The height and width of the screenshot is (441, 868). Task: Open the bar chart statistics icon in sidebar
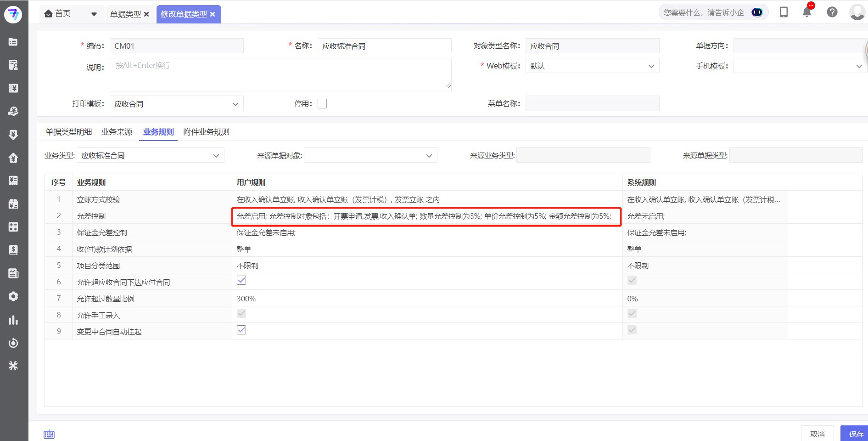(x=13, y=320)
